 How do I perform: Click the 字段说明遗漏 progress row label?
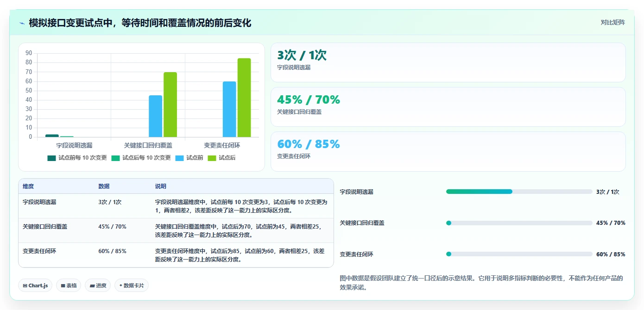(357, 192)
